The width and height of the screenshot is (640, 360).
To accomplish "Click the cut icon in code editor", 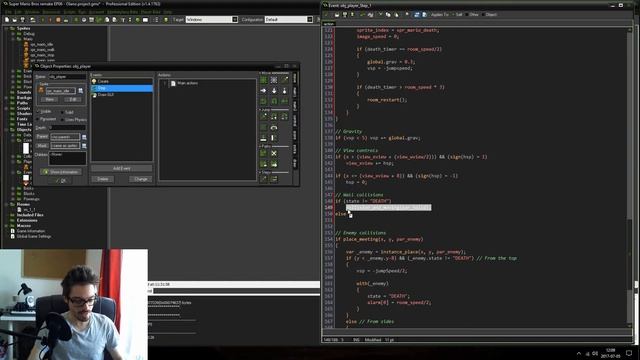I will point(381,15).
